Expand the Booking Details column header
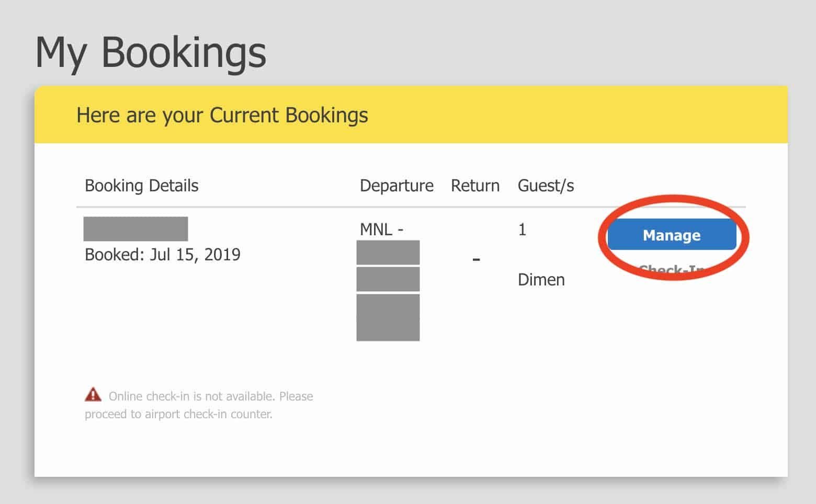Screen dimensions: 816x504 click(142, 186)
